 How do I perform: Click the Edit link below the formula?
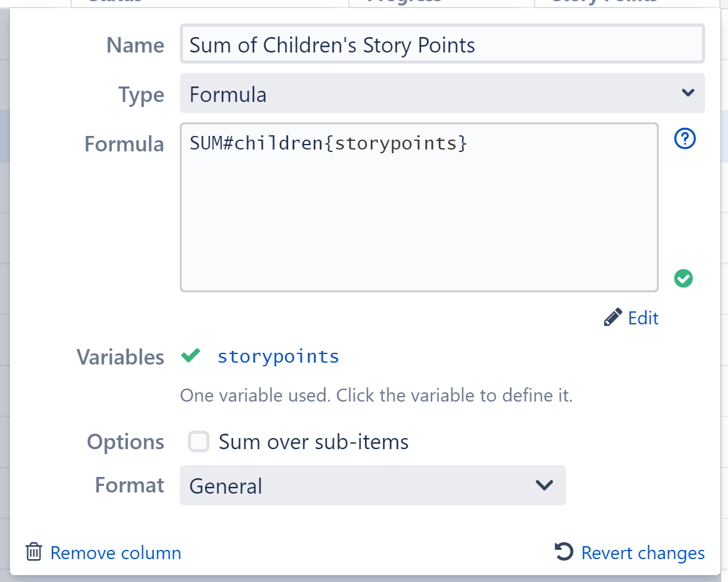click(643, 318)
